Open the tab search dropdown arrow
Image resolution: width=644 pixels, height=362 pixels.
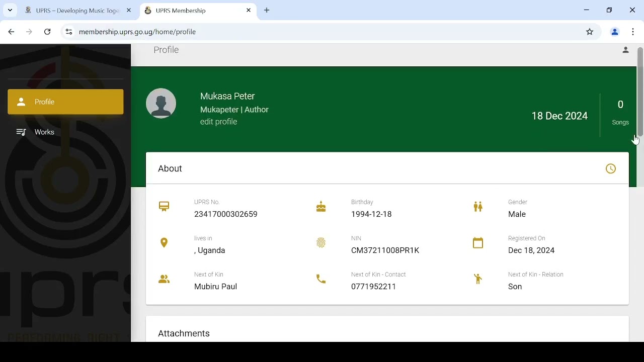point(10,10)
